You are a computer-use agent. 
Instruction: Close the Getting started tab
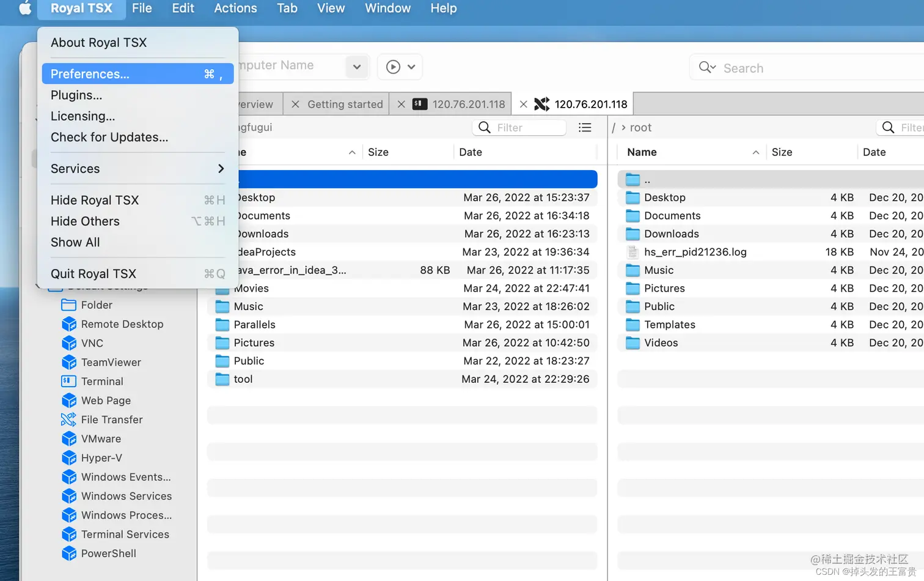pos(295,105)
